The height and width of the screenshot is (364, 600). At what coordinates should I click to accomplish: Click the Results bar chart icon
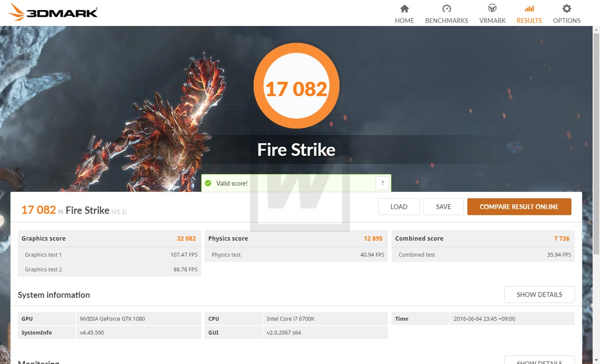tap(529, 8)
